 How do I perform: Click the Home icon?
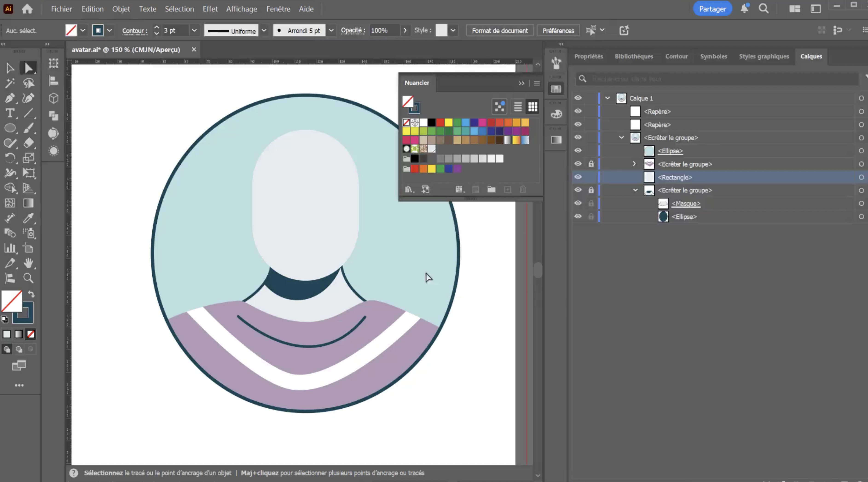point(27,9)
